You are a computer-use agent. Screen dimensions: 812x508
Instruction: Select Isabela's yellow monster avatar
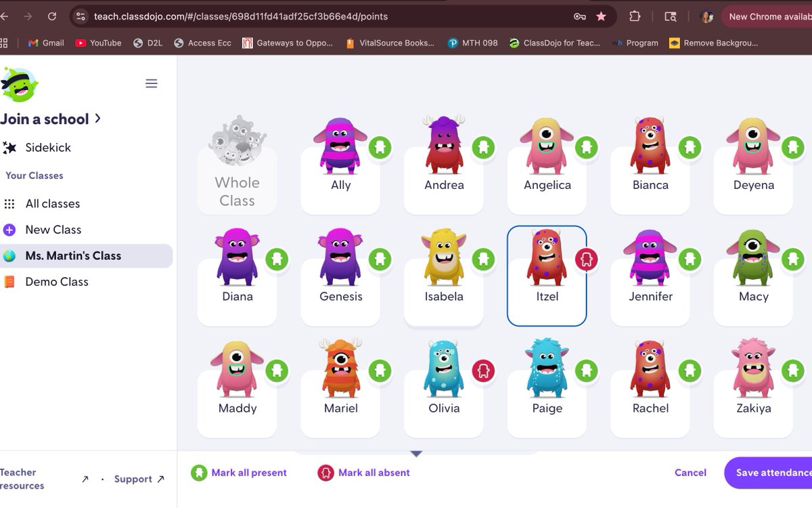[x=444, y=257]
